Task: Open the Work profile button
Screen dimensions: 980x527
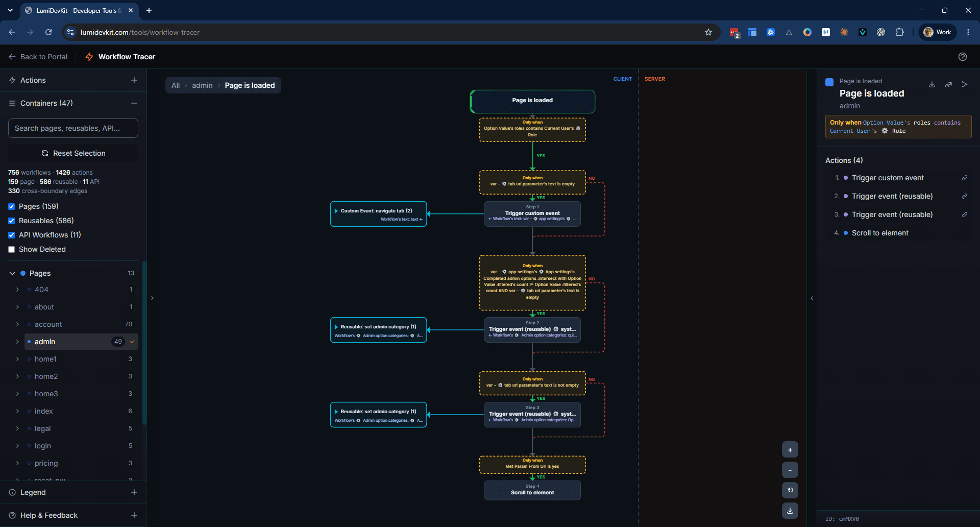Action: tap(938, 32)
